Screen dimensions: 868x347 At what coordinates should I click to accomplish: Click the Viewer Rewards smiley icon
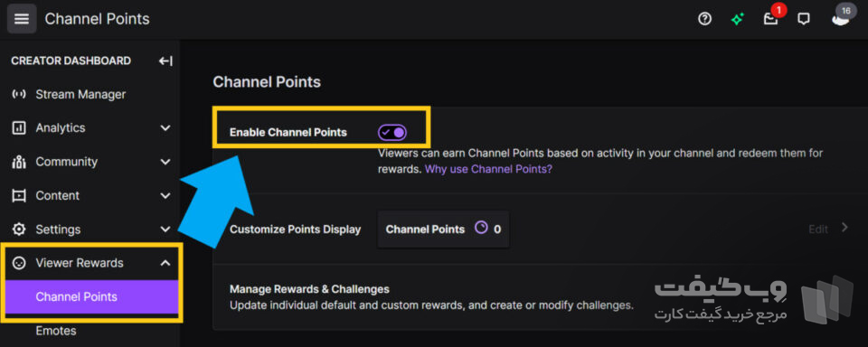19,264
